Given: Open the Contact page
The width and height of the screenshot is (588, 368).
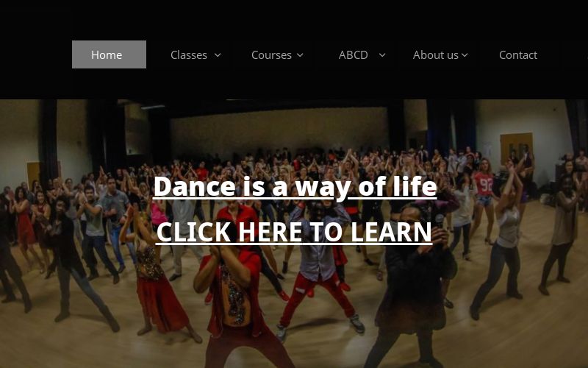Looking at the screenshot, I should [x=518, y=54].
